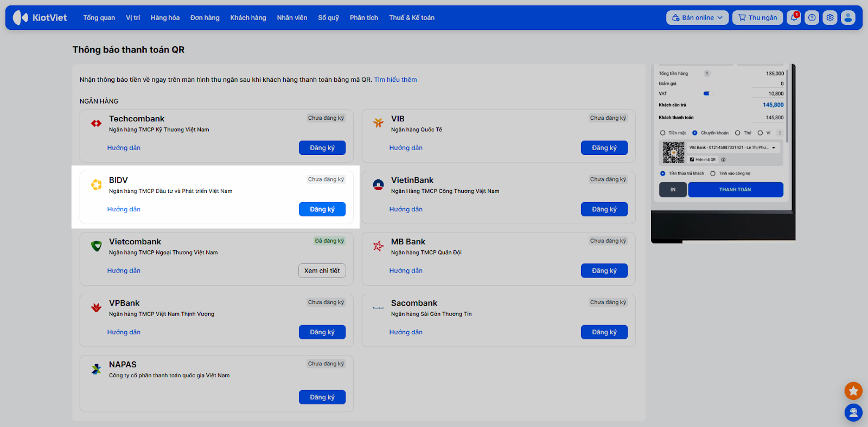Open the help question mark icon

click(812, 18)
